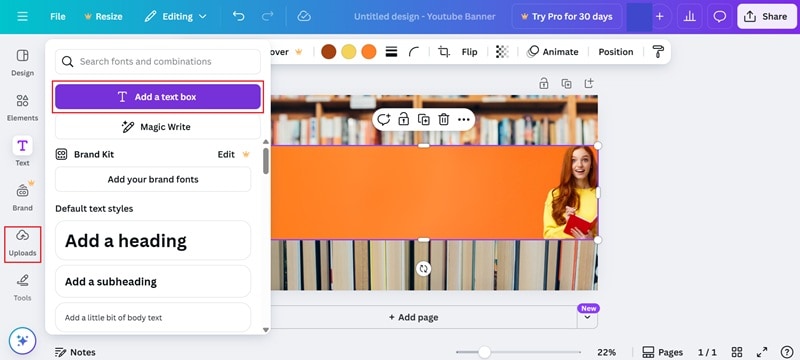Click the text panel scroll down arrow

pos(266,330)
